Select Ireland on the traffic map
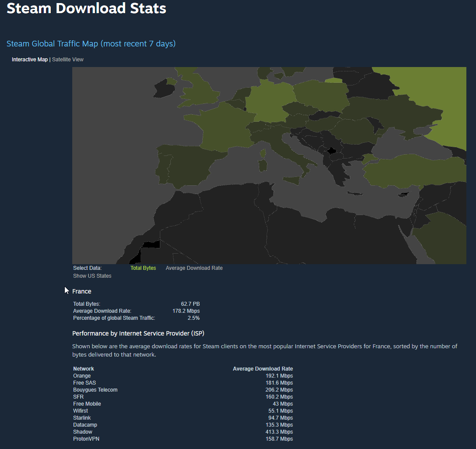The image size is (476, 449). 164,88
